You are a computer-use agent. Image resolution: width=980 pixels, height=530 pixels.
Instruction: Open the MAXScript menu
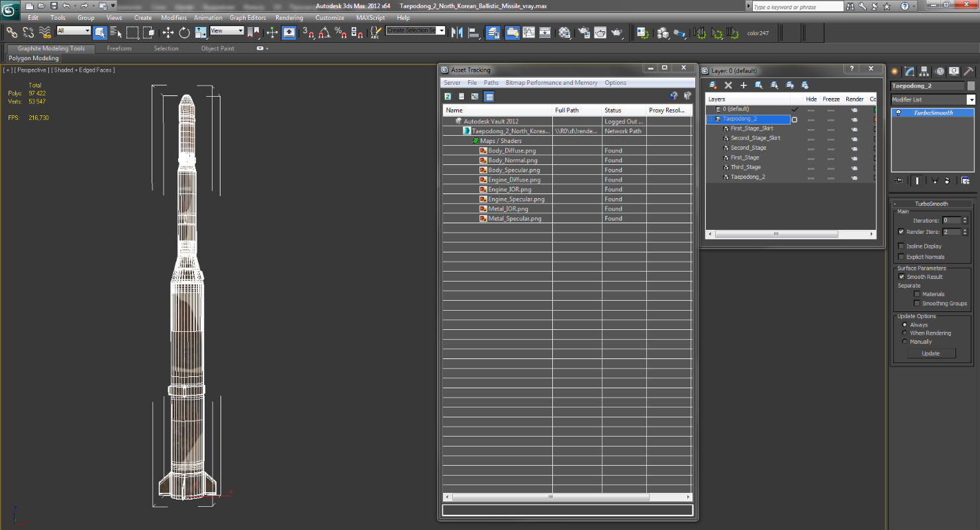(370, 18)
